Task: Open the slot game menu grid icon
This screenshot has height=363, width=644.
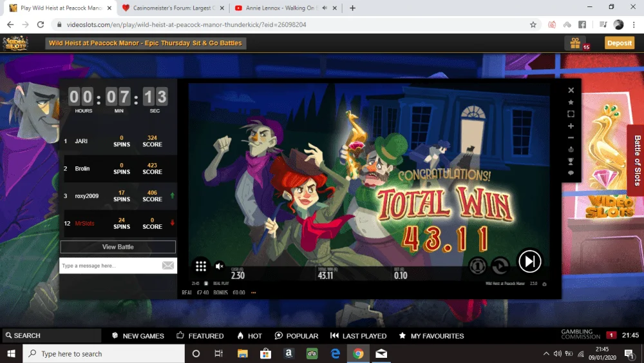Action: point(201,266)
